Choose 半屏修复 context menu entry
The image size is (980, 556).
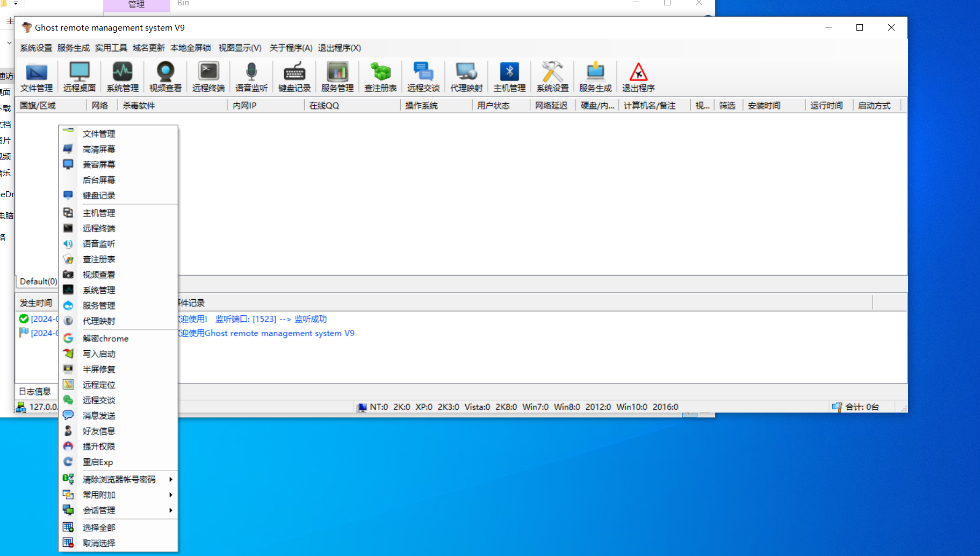pos(118,370)
